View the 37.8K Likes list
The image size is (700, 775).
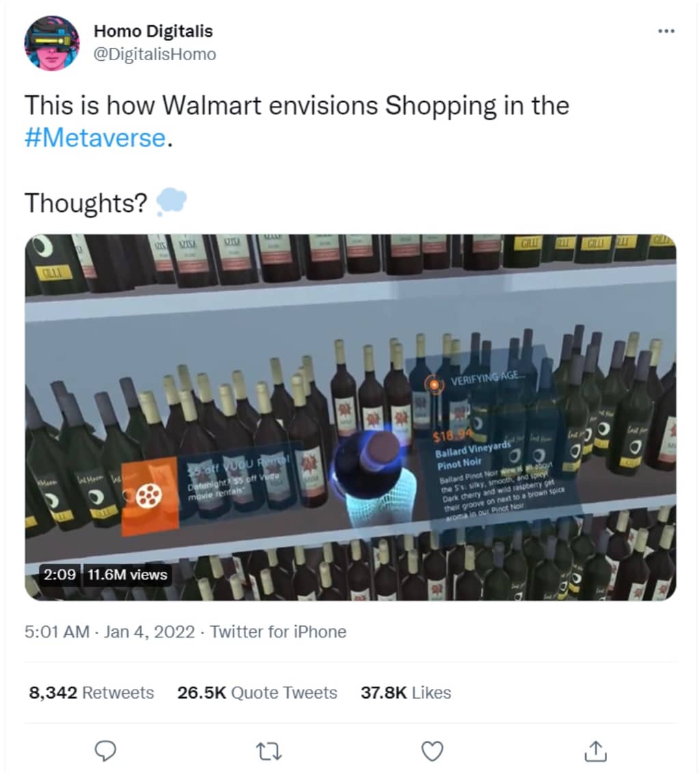(406, 692)
